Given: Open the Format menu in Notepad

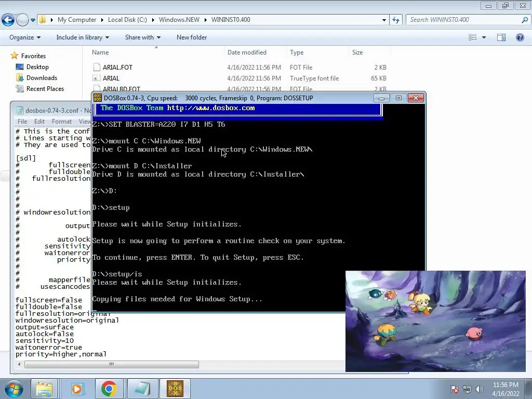Looking at the screenshot, I should (x=62, y=121).
